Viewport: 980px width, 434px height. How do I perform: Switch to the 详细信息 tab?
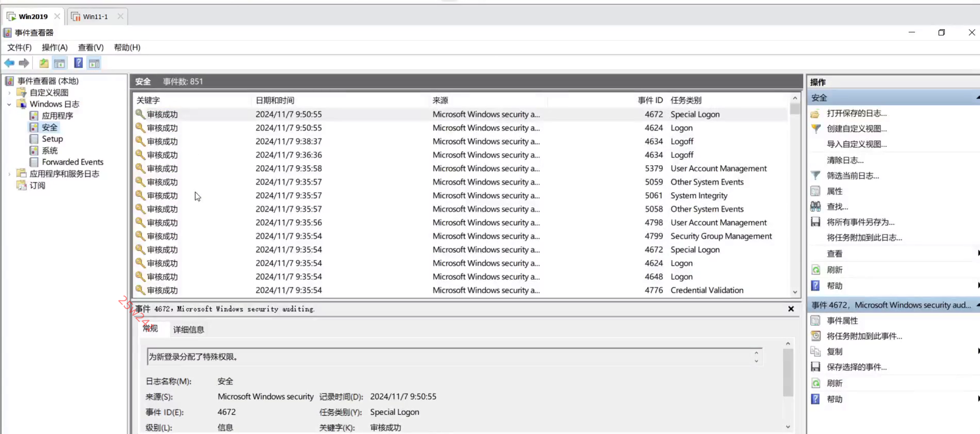tap(188, 329)
